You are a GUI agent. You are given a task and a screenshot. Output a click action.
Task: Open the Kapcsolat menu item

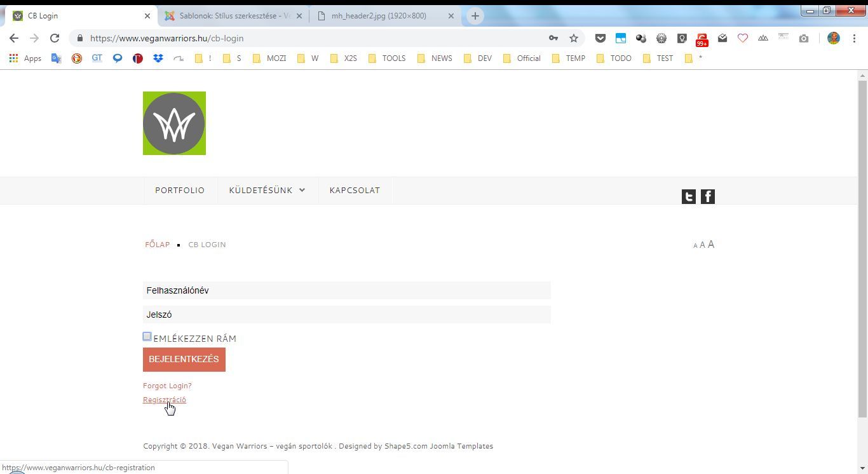click(x=355, y=191)
